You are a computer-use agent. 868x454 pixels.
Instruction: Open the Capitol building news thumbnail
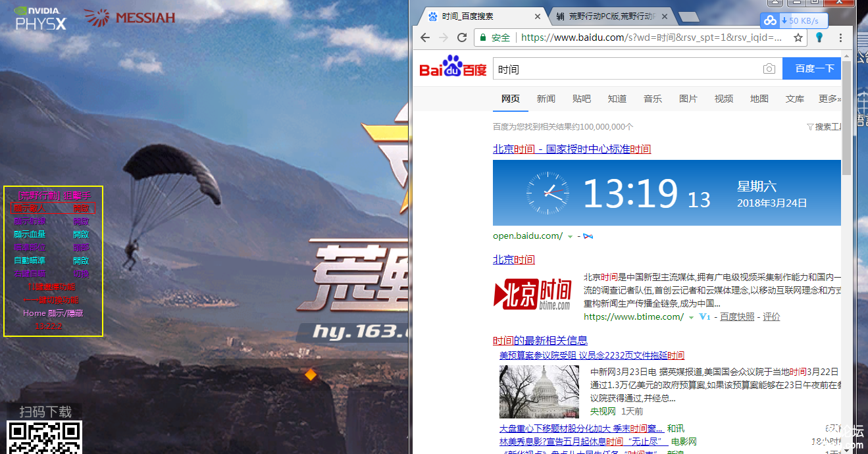(539, 391)
